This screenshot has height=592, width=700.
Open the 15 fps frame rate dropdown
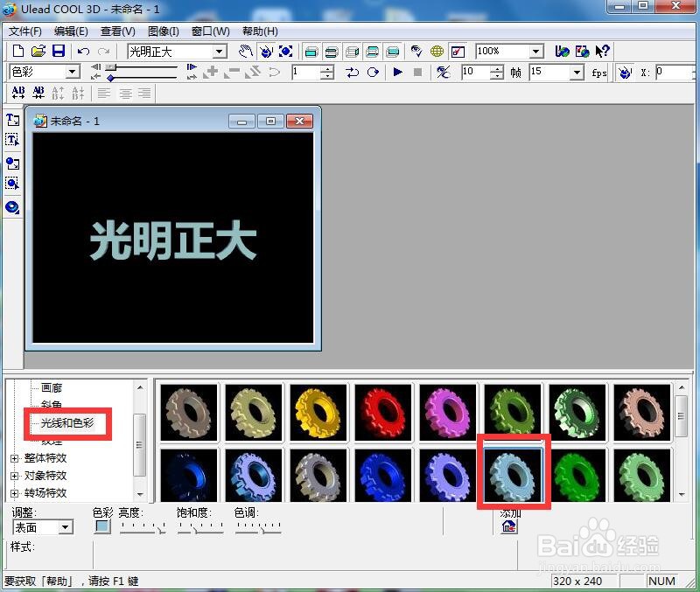577,73
